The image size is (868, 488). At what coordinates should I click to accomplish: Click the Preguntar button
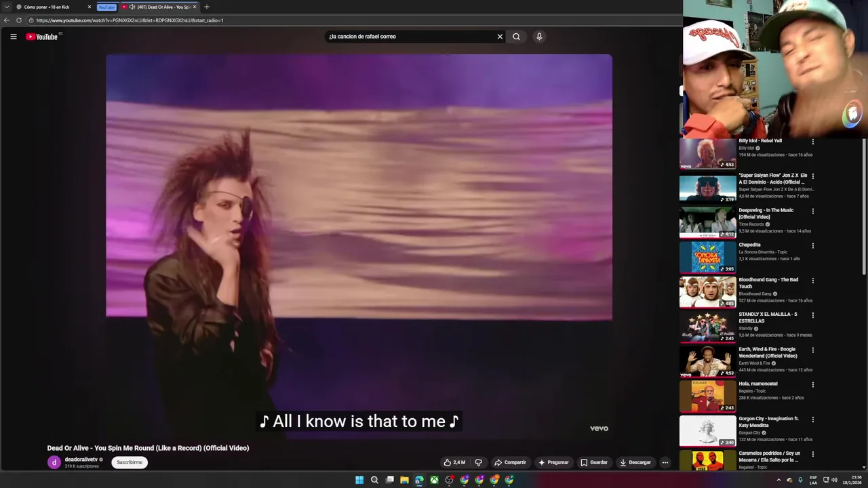coord(553,462)
